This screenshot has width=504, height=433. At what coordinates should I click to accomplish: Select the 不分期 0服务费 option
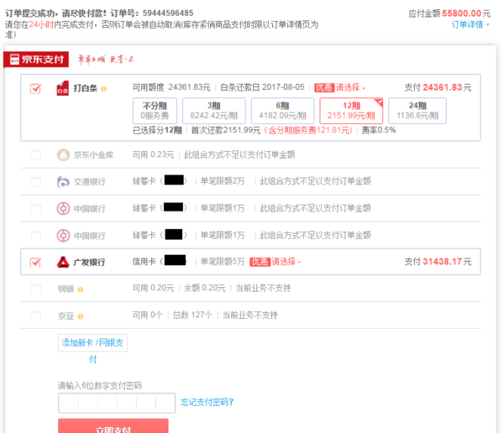(x=155, y=111)
